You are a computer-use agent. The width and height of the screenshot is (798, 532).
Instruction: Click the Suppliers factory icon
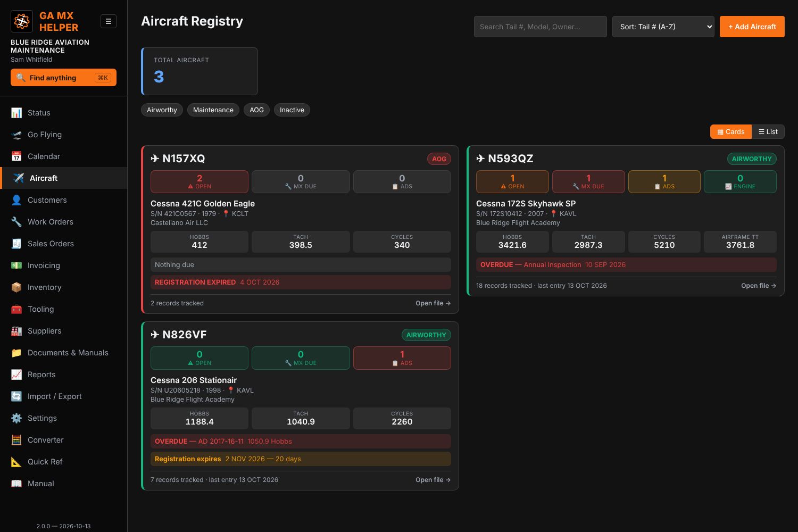(x=16, y=331)
